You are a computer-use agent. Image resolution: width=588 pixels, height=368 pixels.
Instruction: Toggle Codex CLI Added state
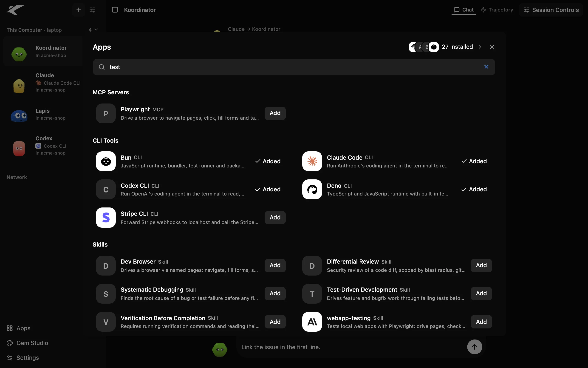point(268,189)
